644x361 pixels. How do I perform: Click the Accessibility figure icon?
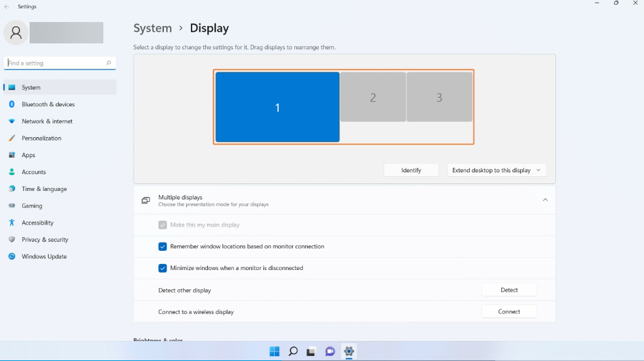[x=12, y=223]
